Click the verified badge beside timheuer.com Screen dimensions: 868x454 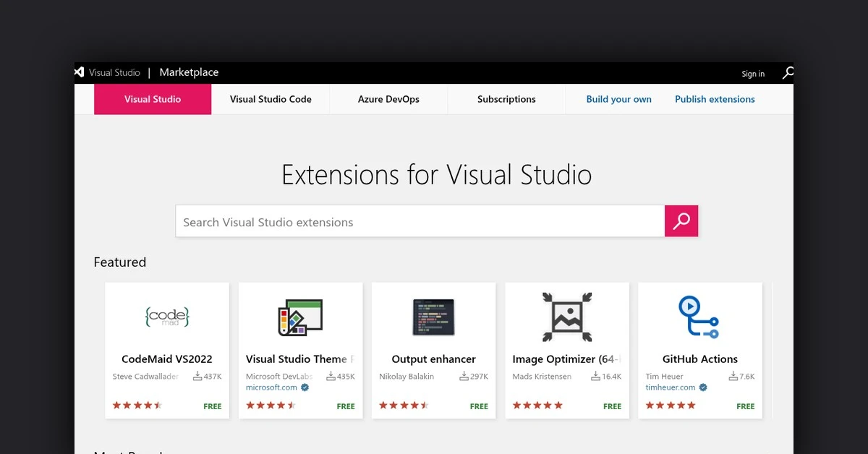pos(701,387)
